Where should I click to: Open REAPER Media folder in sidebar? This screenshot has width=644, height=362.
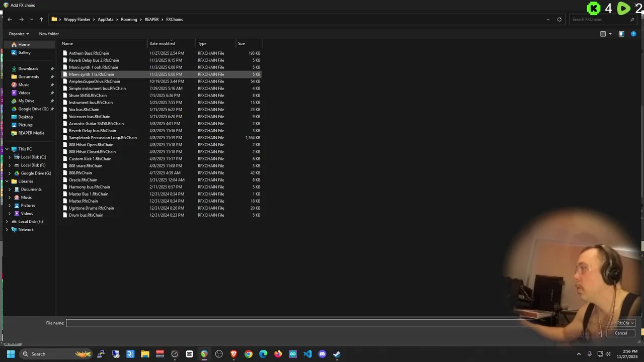pos(31,133)
